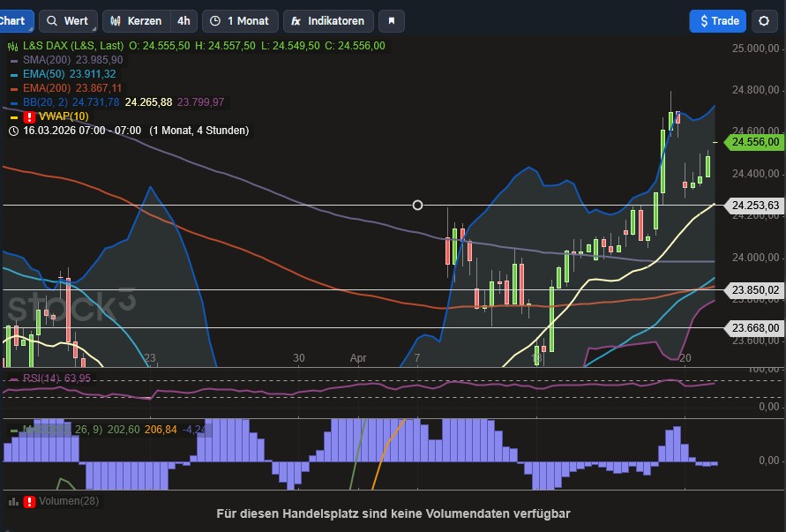Image resolution: width=786 pixels, height=532 pixels.
Task: Click the candlestick icon before L&S DAX
Action: point(13,46)
